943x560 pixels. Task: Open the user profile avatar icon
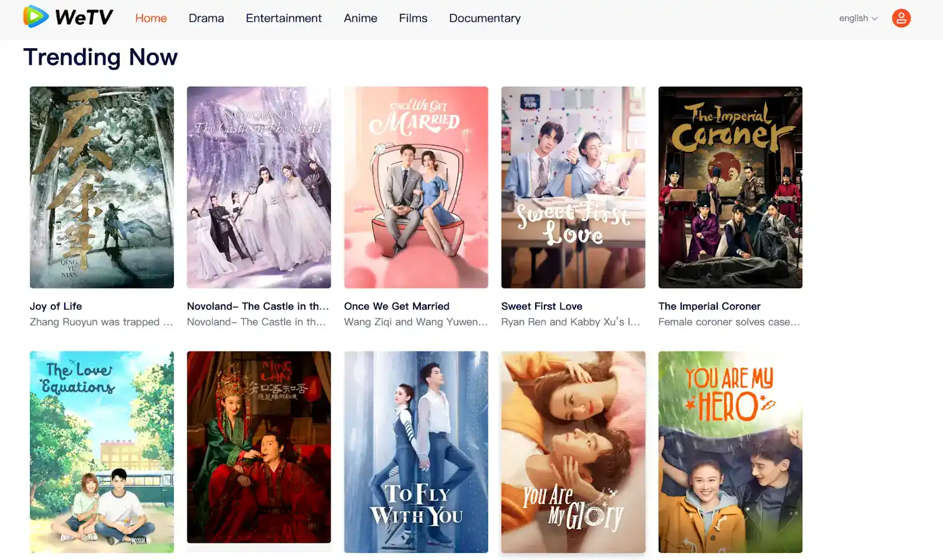point(901,18)
